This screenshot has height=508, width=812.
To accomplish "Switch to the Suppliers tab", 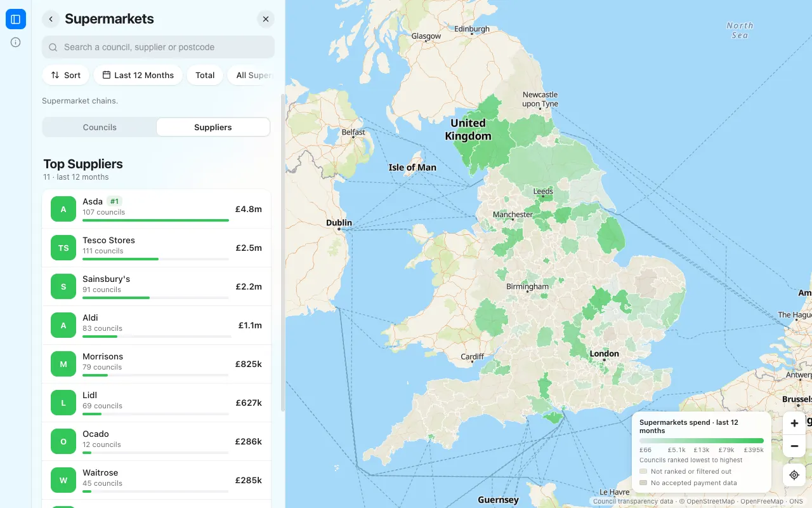I will click(213, 127).
